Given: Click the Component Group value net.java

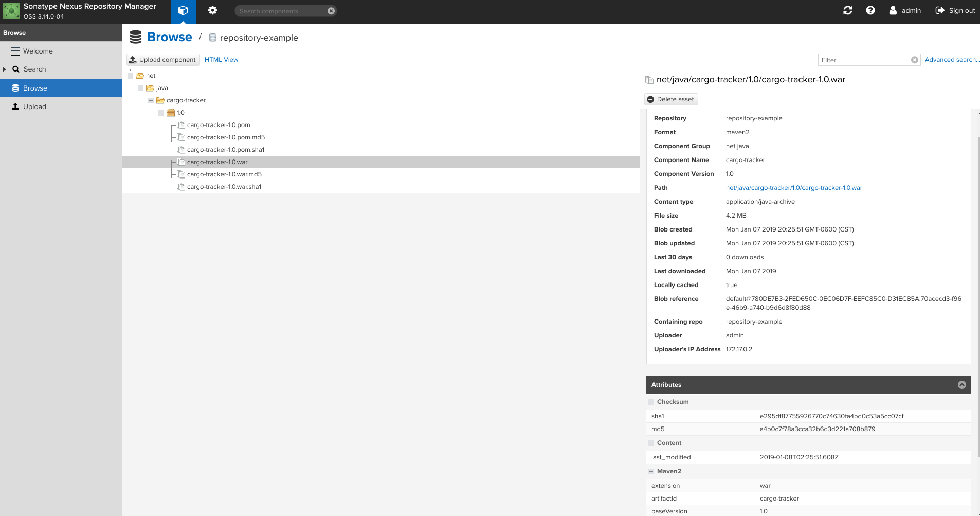Looking at the screenshot, I should click(x=737, y=146).
